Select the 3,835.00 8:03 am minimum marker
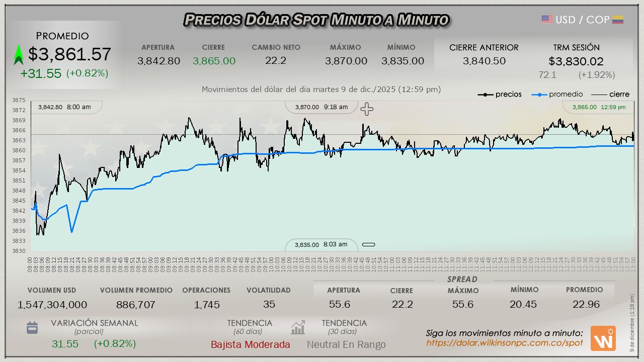This screenshot has width=644, height=362. pyautogui.click(x=321, y=245)
